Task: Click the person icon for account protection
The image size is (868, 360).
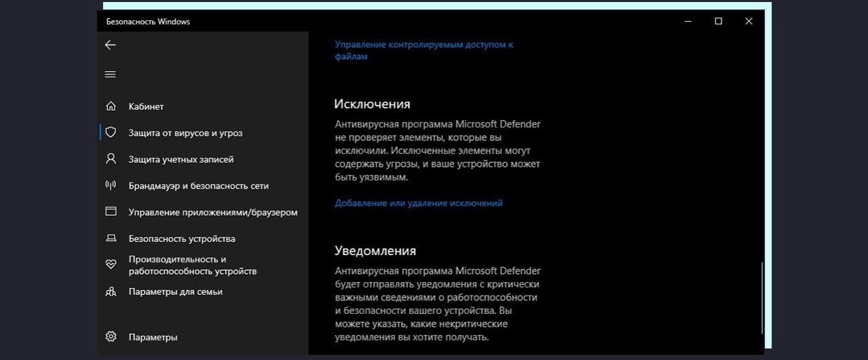Action: (x=111, y=159)
